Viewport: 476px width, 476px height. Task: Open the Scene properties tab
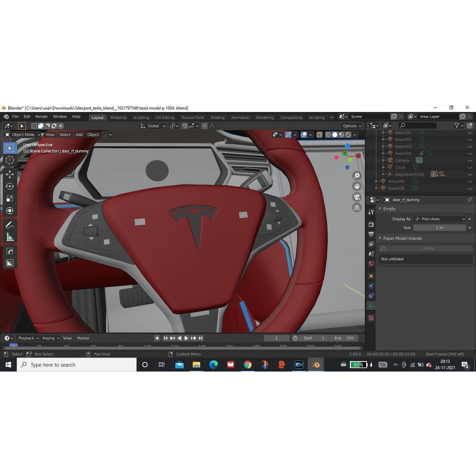tap(371, 254)
